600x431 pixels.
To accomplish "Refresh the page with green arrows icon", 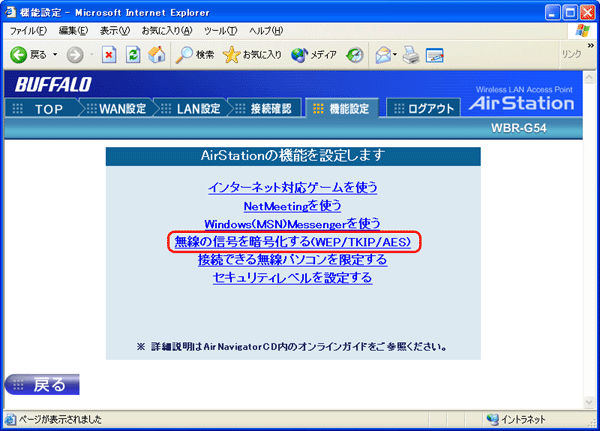I will [x=133, y=54].
